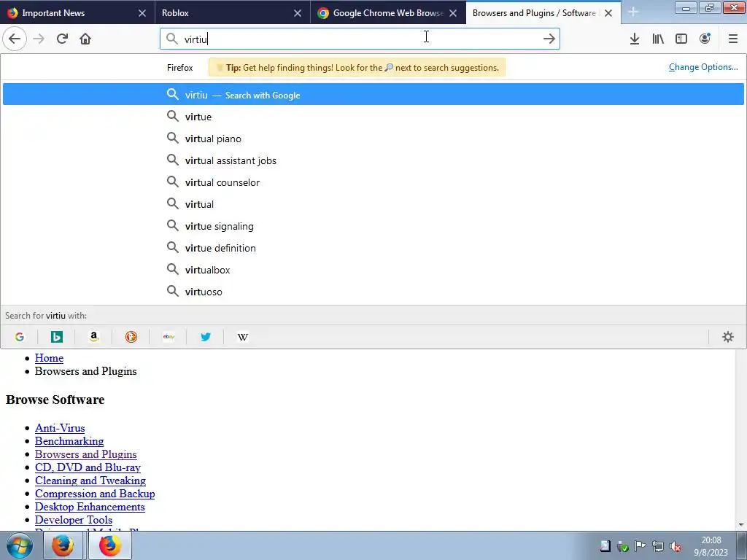747x560 pixels.
Task: Reload the current page
Action: (x=62, y=39)
